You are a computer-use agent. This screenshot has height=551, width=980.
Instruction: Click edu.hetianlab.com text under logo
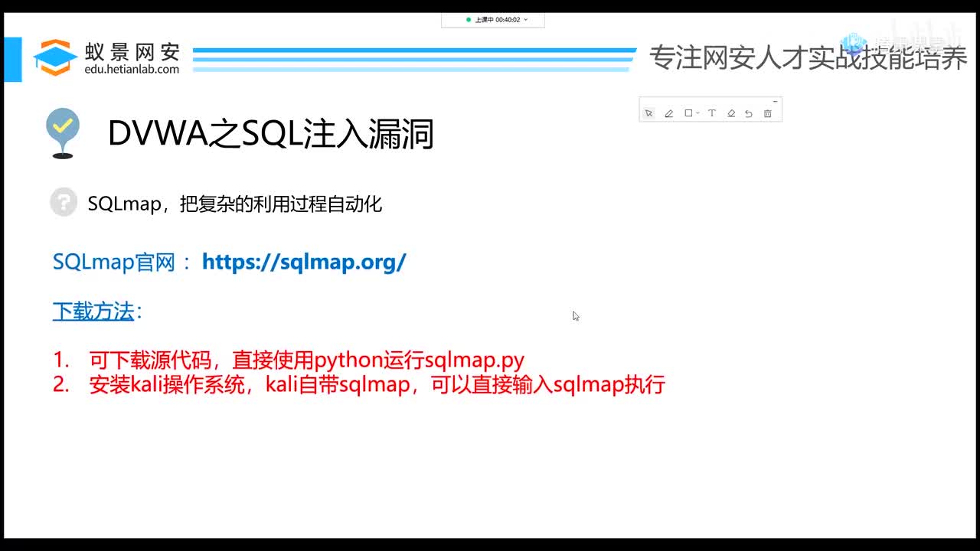click(132, 70)
